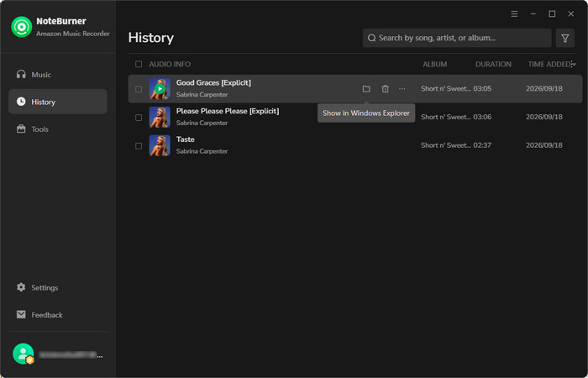Select the Please Please Please [Explicit] title

(228, 112)
